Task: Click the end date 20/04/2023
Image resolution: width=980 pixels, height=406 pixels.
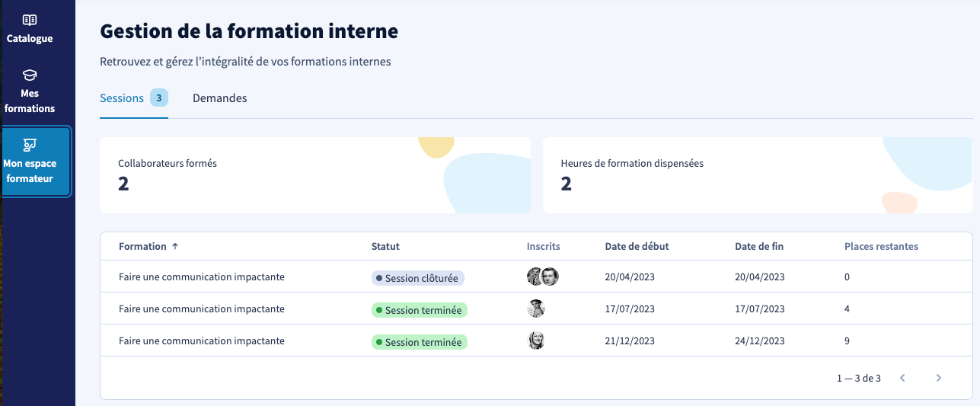Action: click(x=759, y=277)
